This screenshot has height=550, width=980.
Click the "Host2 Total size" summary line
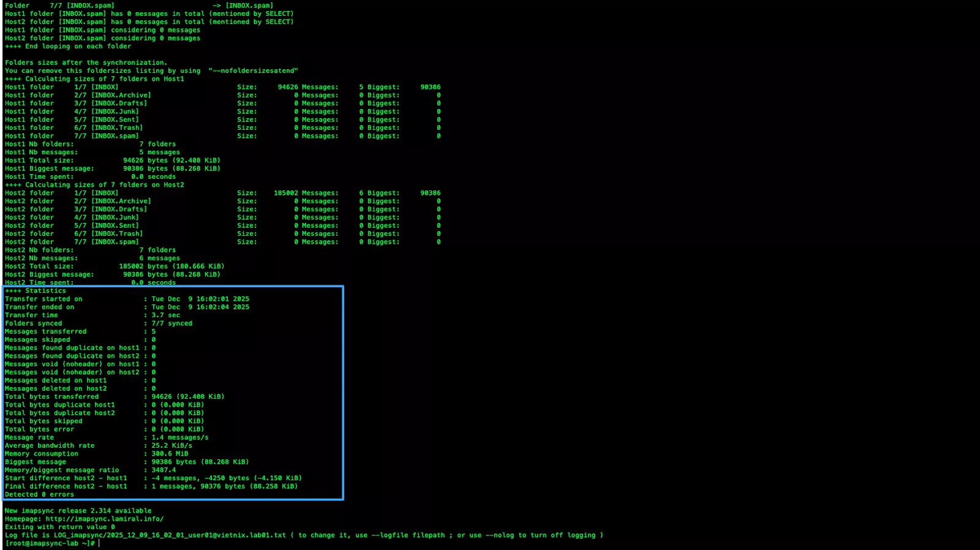(115, 266)
